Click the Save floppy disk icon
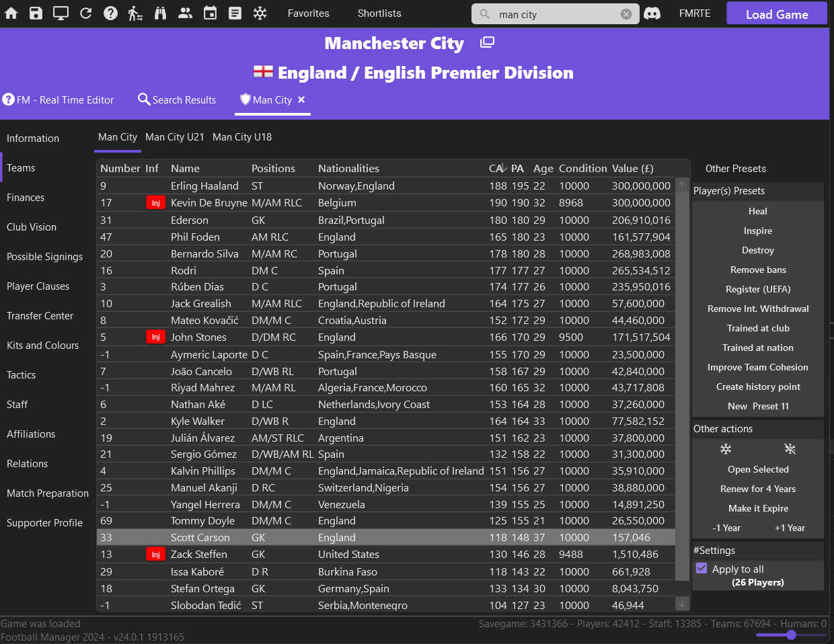834x644 pixels. point(36,13)
